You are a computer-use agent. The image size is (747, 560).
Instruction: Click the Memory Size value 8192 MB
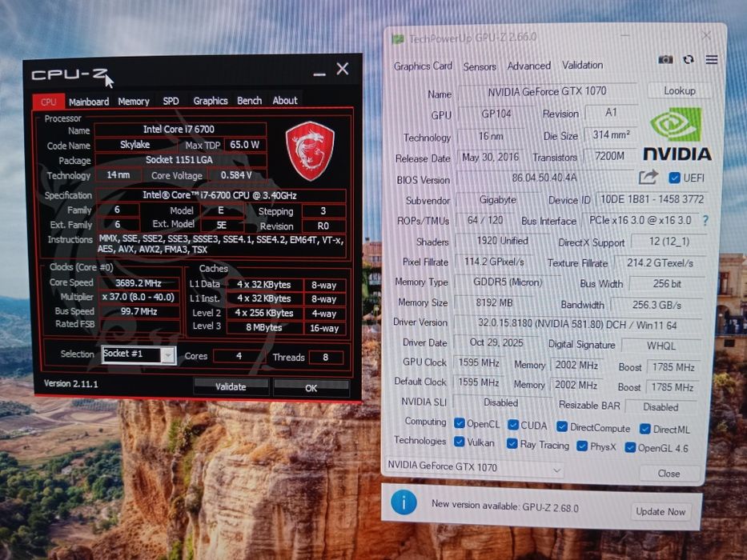click(495, 302)
